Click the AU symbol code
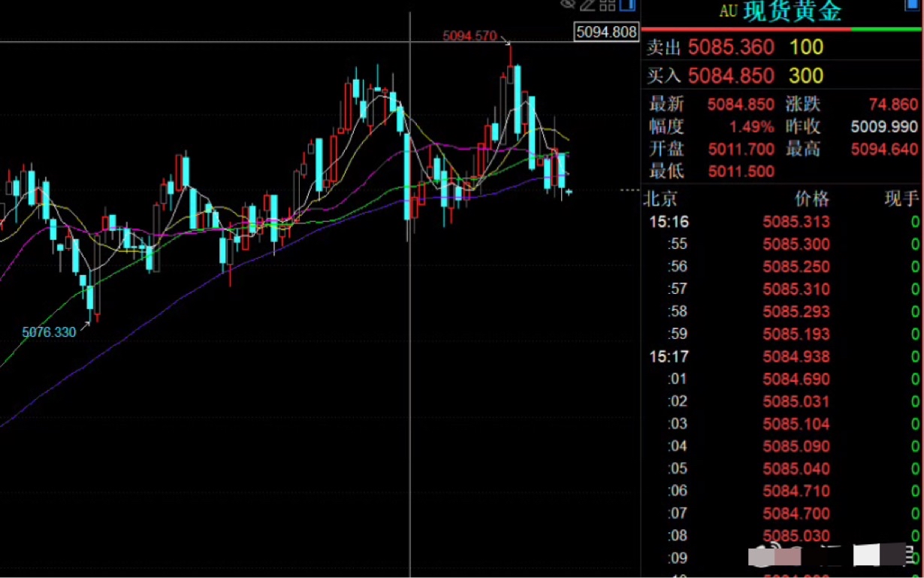Screen dimensions: 924x578 pos(728,11)
